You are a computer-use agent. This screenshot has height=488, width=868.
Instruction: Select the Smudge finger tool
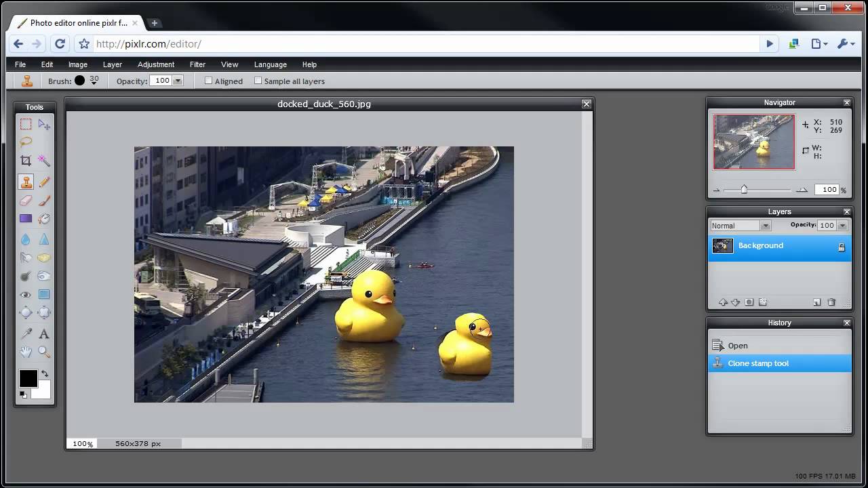coord(26,258)
